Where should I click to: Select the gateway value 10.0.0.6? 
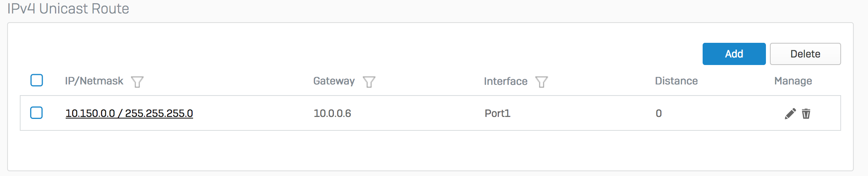332,113
